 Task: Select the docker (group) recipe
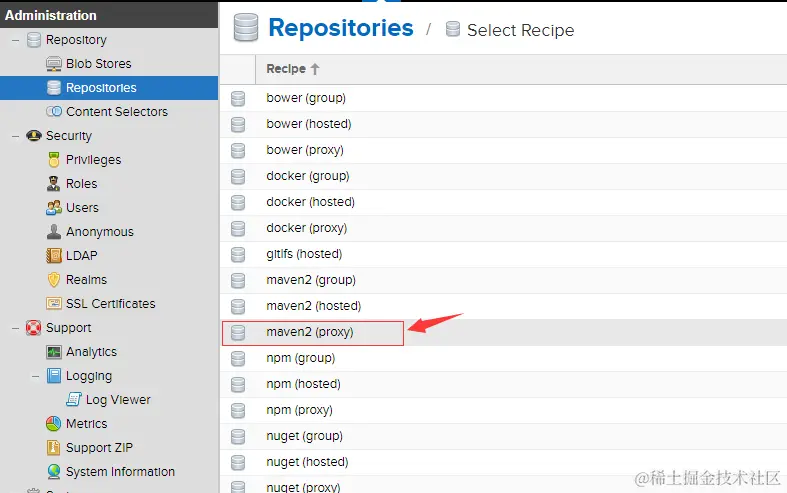click(503, 176)
